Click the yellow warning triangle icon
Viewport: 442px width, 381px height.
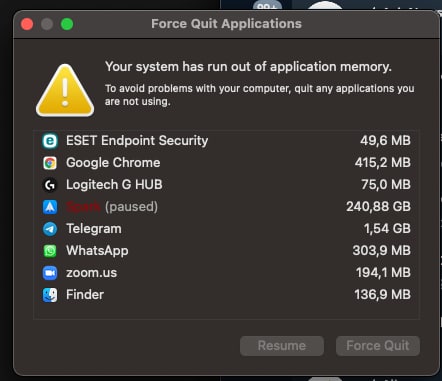(65, 91)
